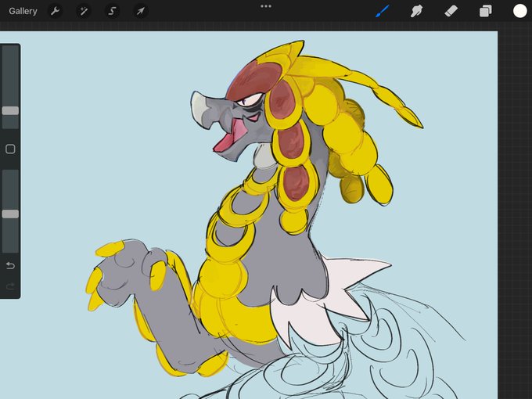The height and width of the screenshot is (399, 532).
Task: Redo the last undone action
Action: (x=10, y=286)
